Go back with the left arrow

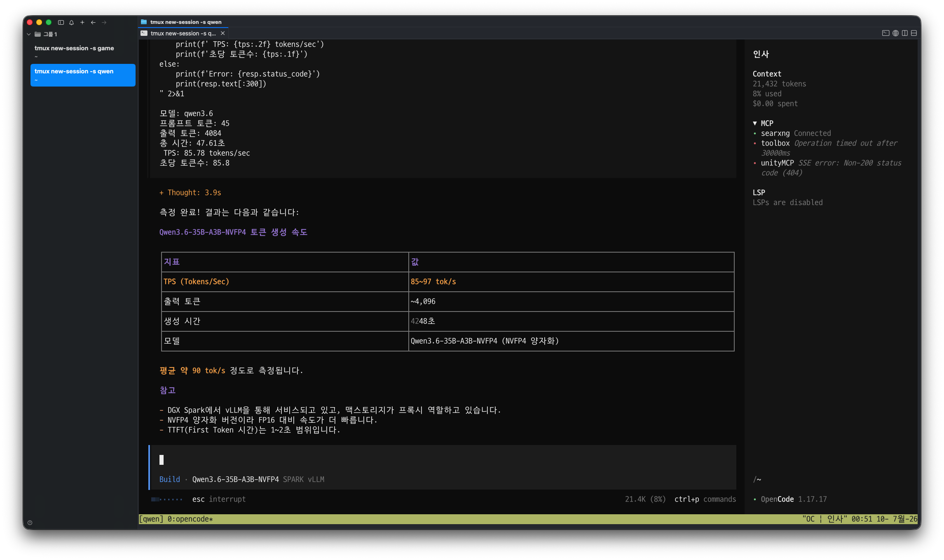pyautogui.click(x=93, y=22)
